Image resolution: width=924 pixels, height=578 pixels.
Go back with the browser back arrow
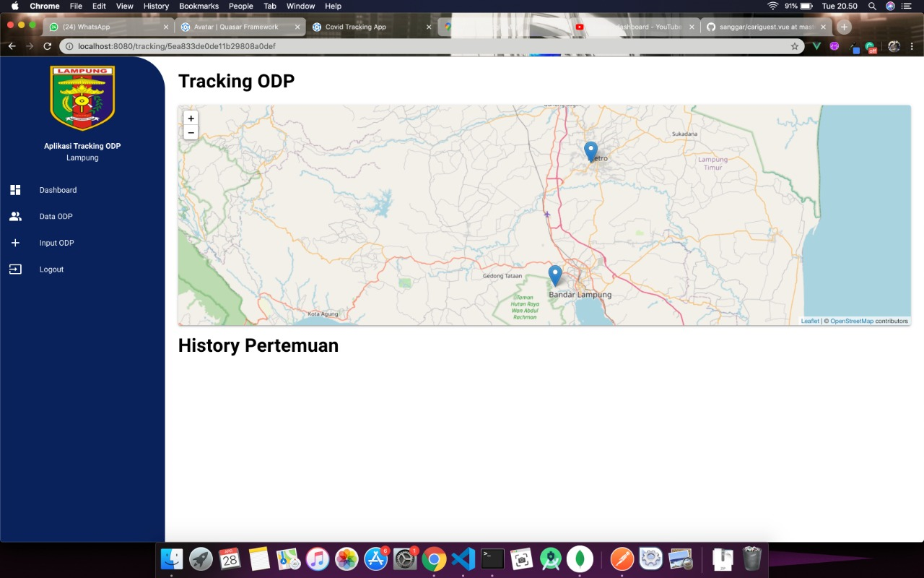(12, 46)
